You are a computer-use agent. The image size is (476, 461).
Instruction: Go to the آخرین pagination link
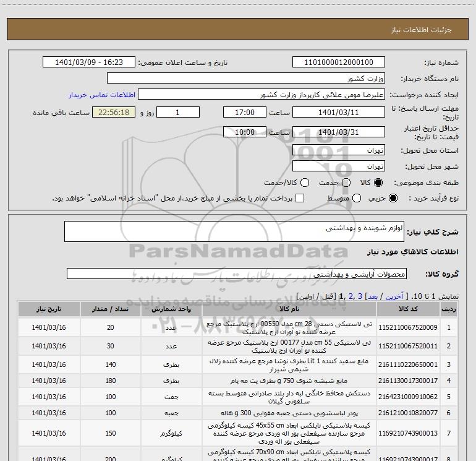[x=394, y=296]
